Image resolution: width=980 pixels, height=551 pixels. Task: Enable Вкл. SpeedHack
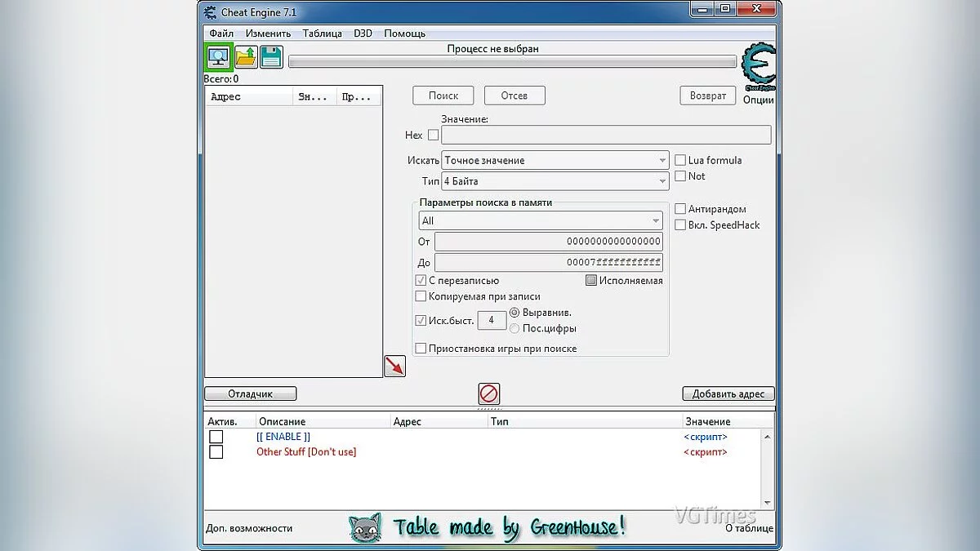[679, 224]
